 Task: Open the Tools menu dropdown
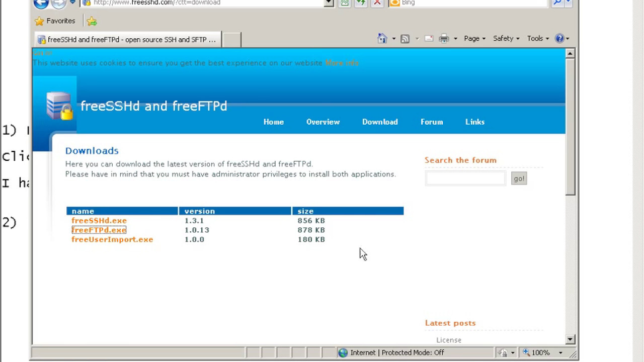coord(538,39)
